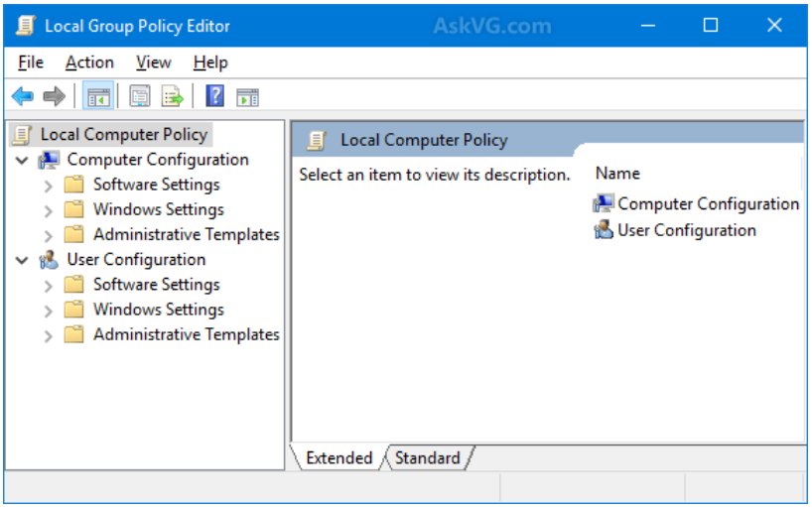Collapse the Computer Configuration tree node
The width and height of the screenshot is (812, 507).
(x=22, y=160)
